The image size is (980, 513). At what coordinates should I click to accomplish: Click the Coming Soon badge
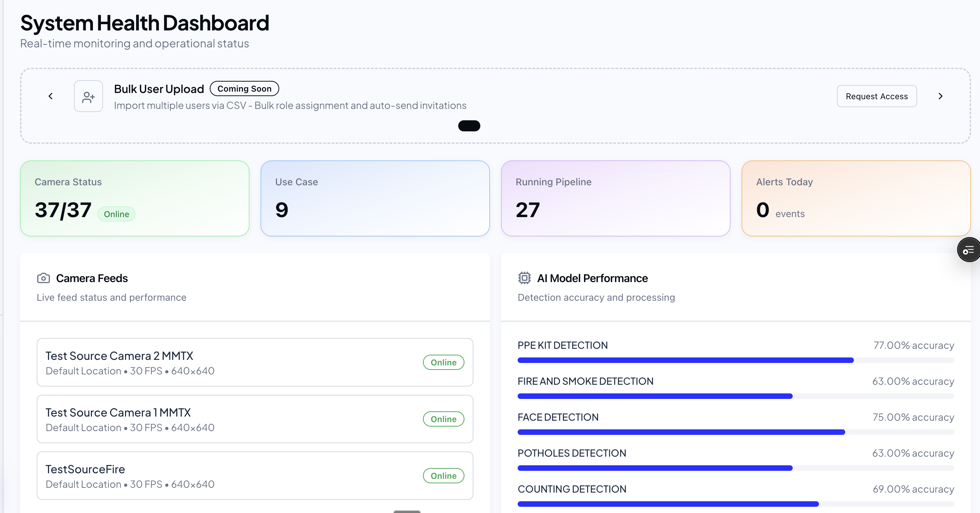point(244,89)
